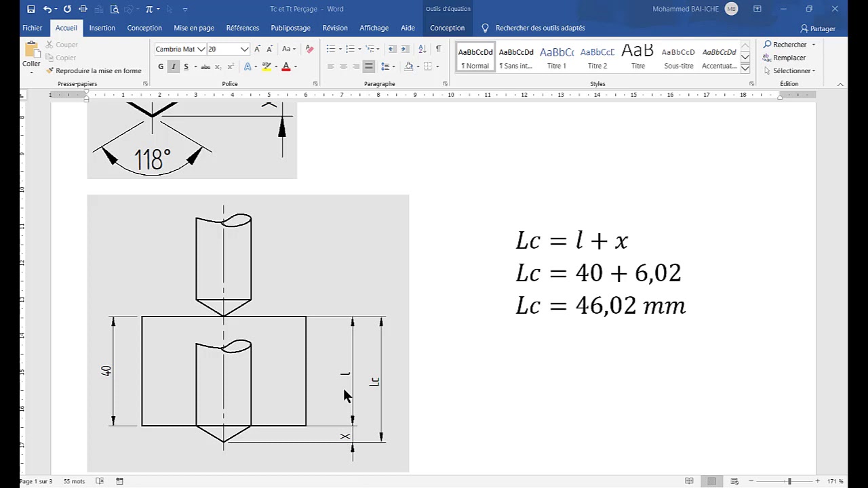Open spelling check icon in status bar
Image resolution: width=868 pixels, height=488 pixels.
[x=100, y=481]
